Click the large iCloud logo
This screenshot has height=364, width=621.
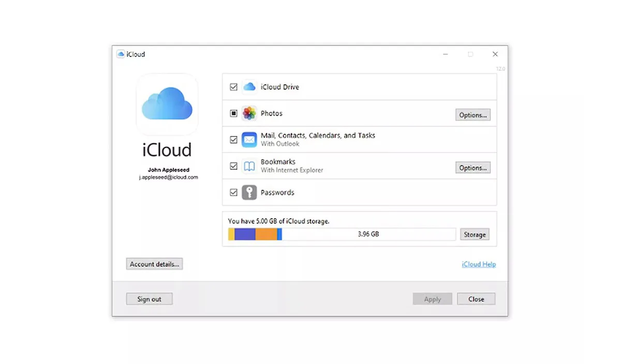point(167,104)
